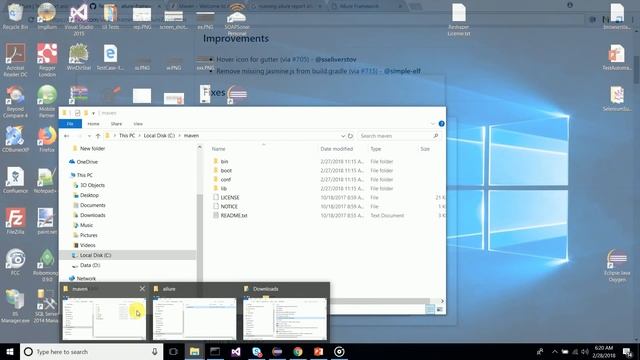Click the File Explorer taskbar icon

pos(194,351)
